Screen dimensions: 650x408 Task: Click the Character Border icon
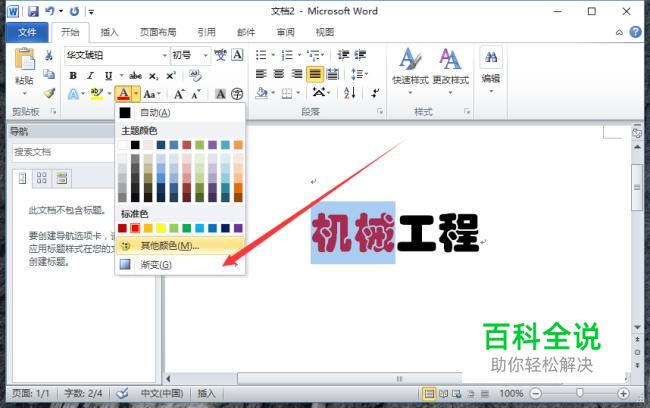click(237, 55)
